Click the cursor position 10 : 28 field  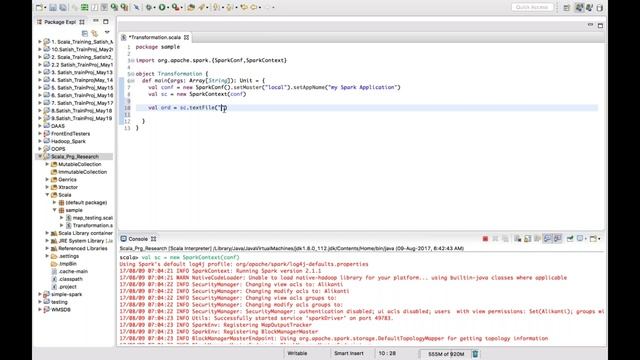click(x=387, y=353)
